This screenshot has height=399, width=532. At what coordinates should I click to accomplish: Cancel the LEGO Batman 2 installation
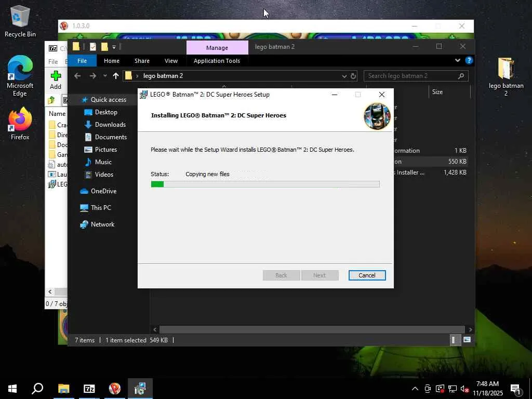tap(367, 275)
